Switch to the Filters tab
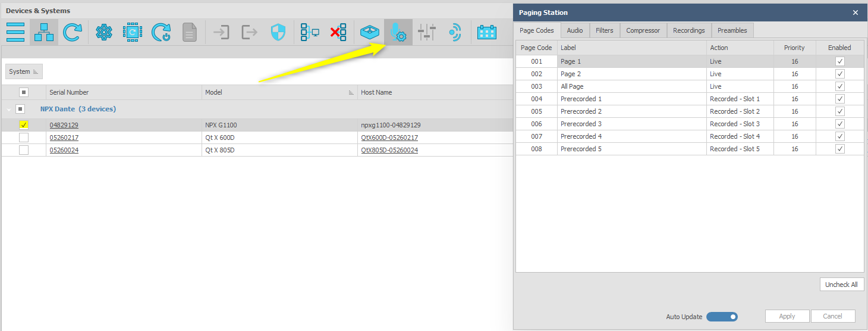The height and width of the screenshot is (331, 868). (605, 30)
